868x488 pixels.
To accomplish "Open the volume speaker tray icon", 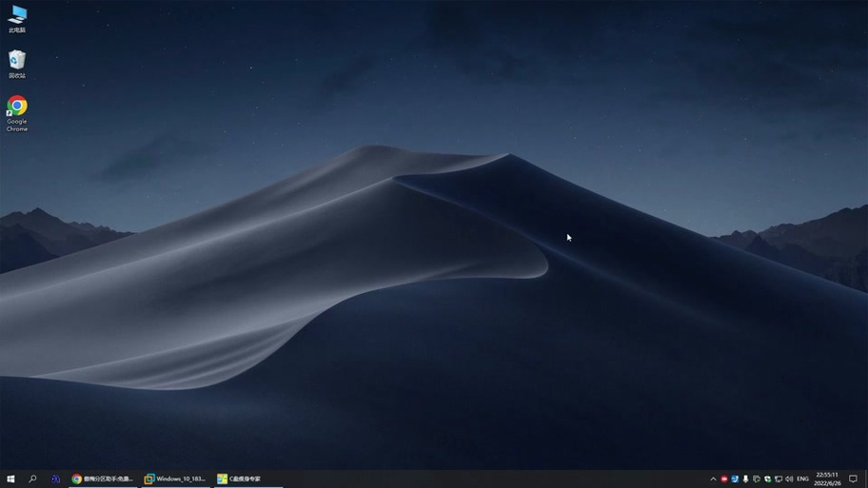I will (x=789, y=478).
